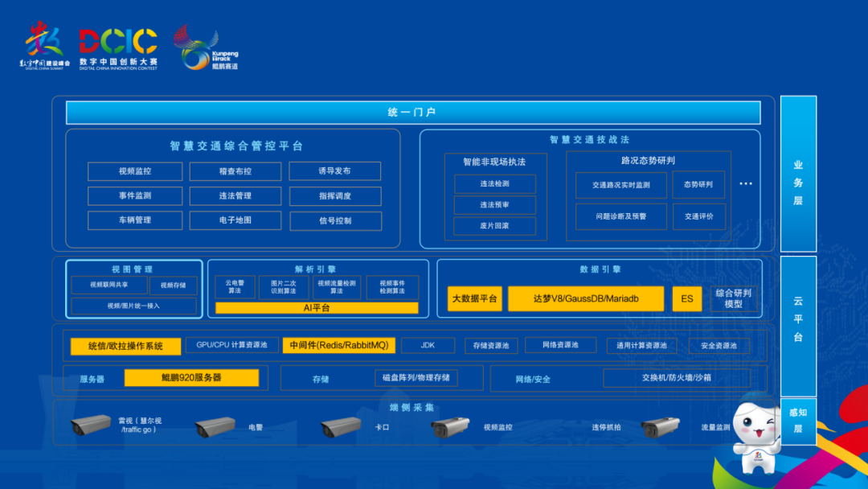Screen dimensions: 868x489
Task: Expand the ellipsis next to 路况态势研判
Action: [x=745, y=183]
